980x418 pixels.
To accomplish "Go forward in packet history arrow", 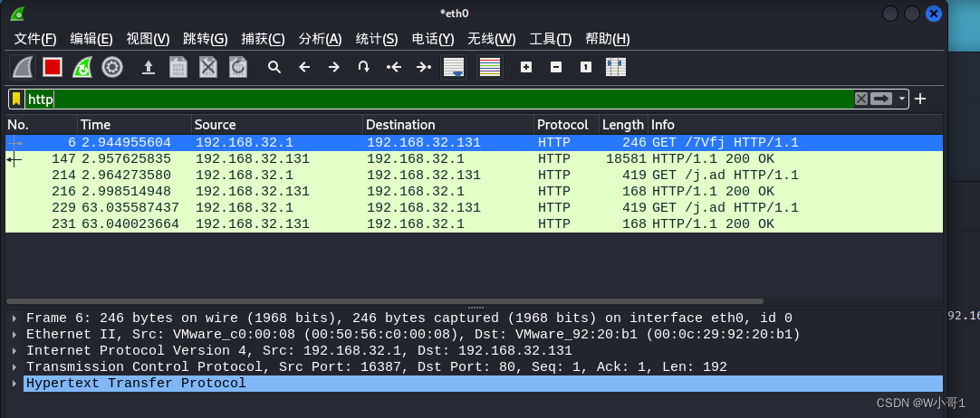I will [333, 67].
